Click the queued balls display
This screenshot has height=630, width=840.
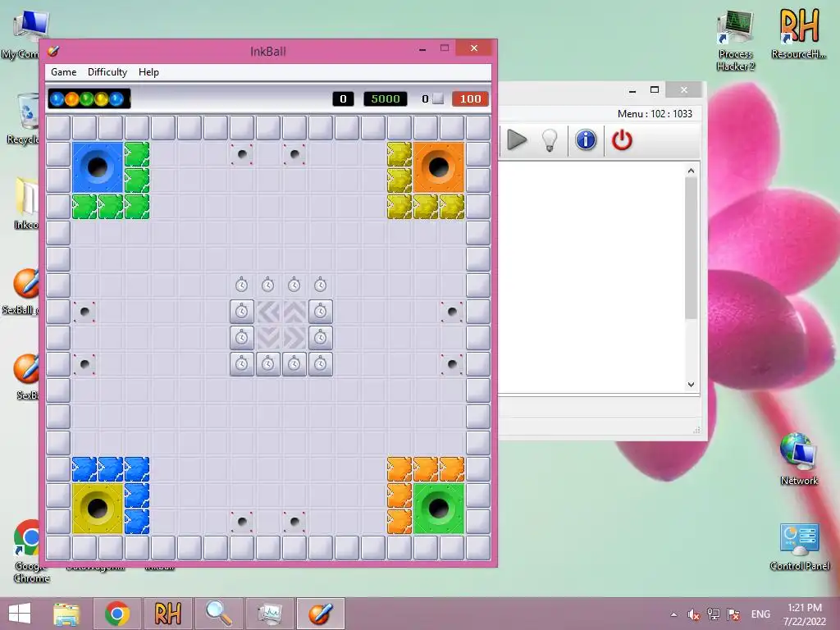(x=89, y=98)
